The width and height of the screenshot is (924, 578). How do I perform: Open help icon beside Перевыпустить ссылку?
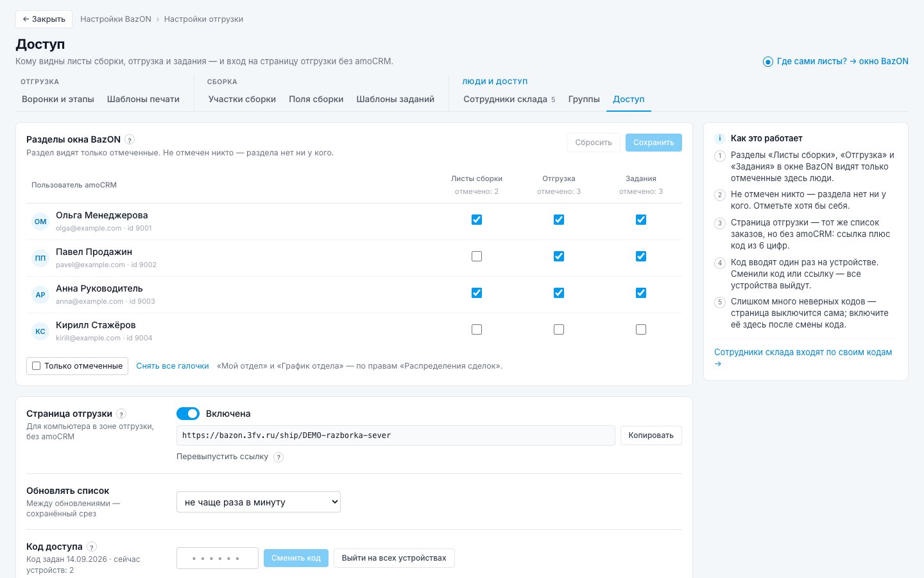point(278,457)
